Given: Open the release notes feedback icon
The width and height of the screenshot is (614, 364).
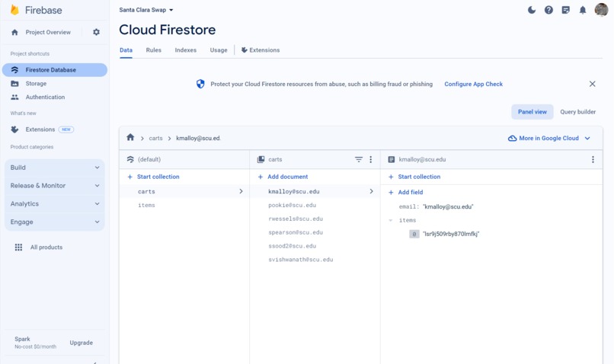Looking at the screenshot, I should click(565, 10).
